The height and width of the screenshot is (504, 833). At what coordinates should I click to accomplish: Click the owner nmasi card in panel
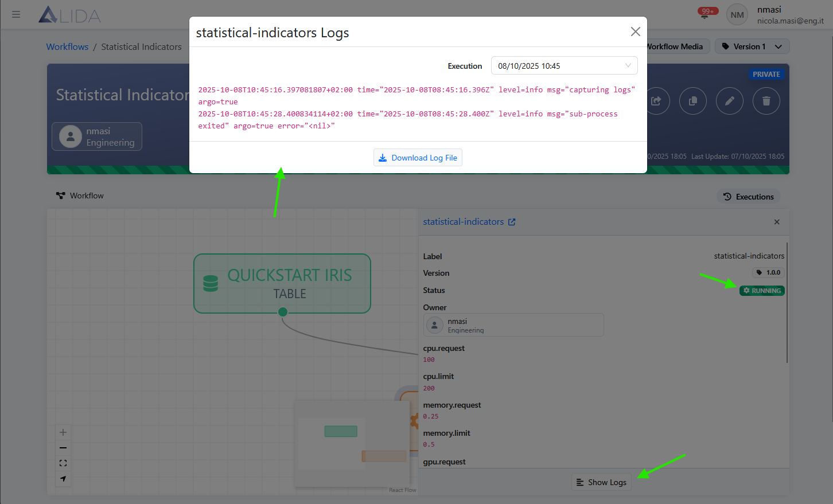pos(513,325)
